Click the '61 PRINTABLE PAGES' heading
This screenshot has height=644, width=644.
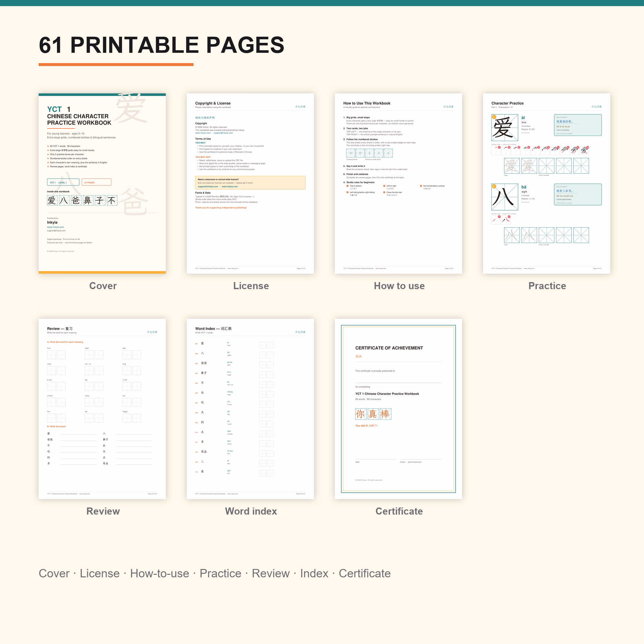point(162,45)
